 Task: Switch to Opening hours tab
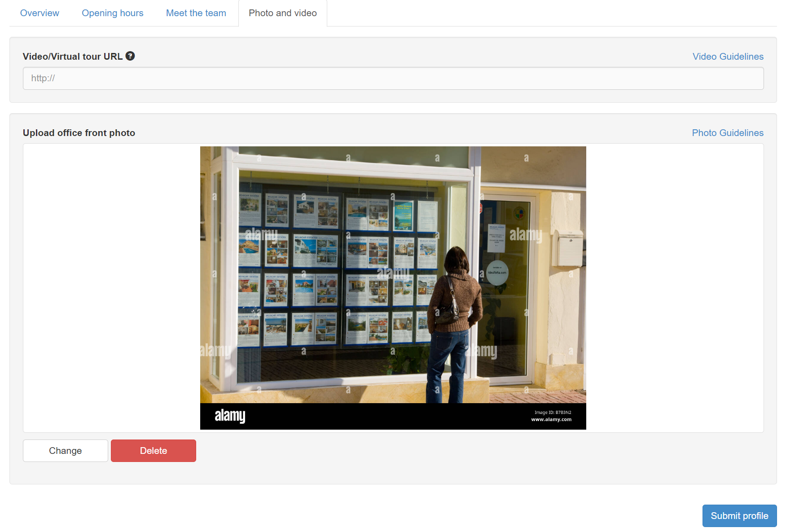click(x=113, y=13)
